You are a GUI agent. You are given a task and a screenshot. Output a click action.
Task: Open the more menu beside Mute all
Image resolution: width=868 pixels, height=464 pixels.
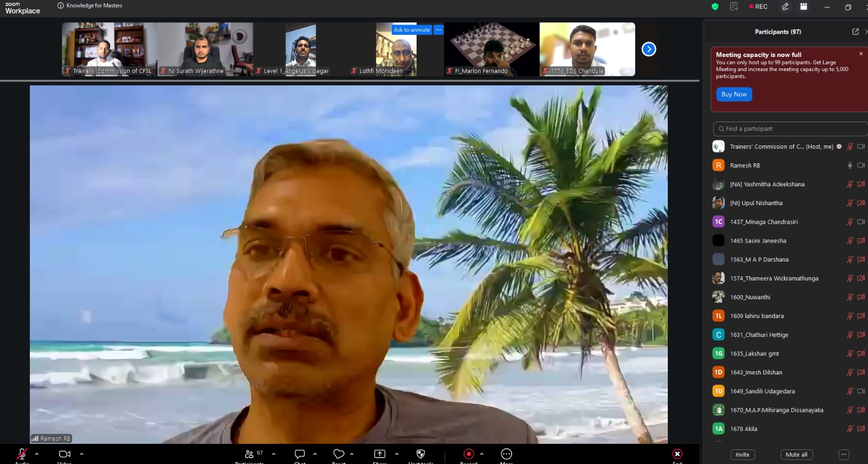844,455
